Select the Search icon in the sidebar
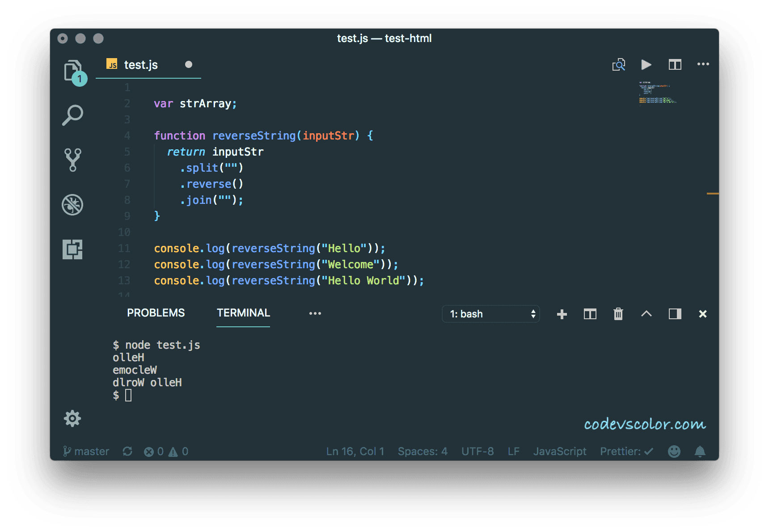The image size is (769, 532). [73, 115]
